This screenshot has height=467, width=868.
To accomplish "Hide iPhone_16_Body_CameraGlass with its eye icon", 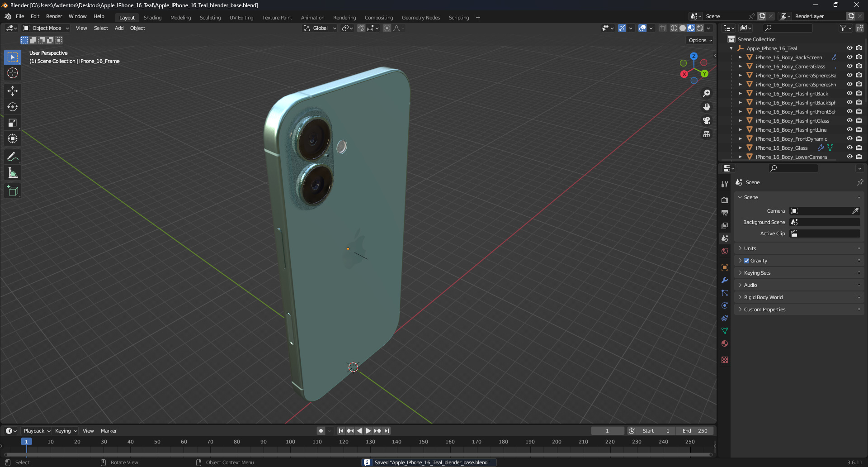I will [849, 67].
